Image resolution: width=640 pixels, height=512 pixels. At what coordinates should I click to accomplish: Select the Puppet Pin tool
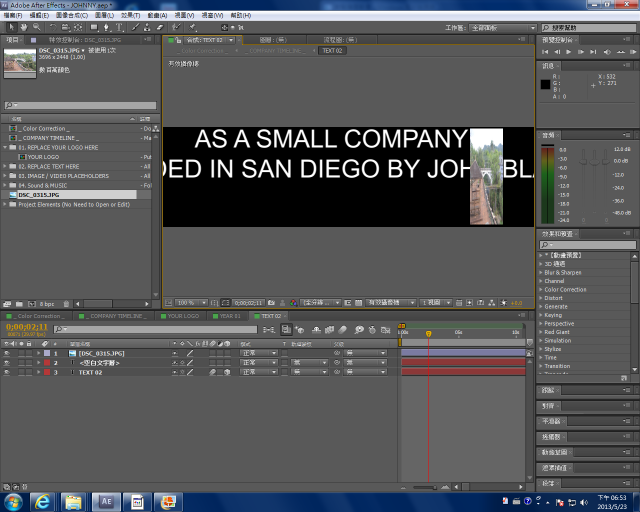point(192,27)
